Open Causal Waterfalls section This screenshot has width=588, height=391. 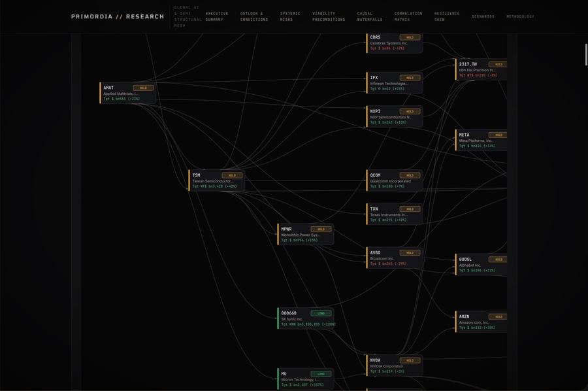370,16
